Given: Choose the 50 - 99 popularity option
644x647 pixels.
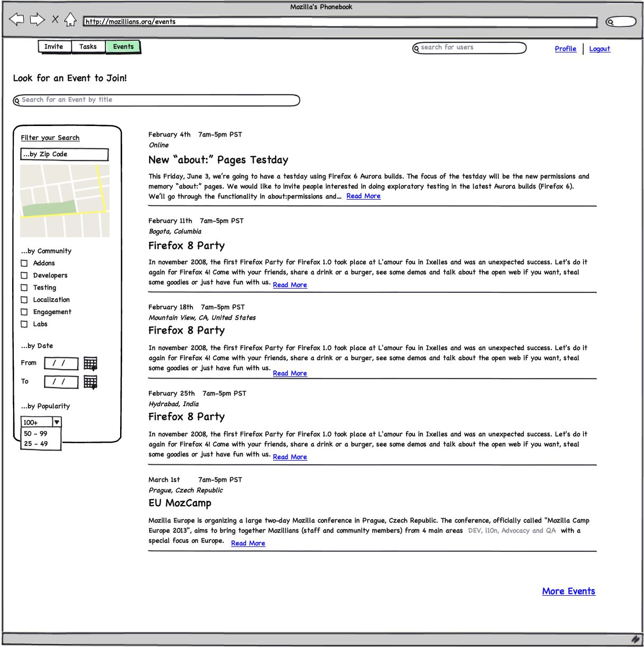Looking at the screenshot, I should (x=41, y=434).
